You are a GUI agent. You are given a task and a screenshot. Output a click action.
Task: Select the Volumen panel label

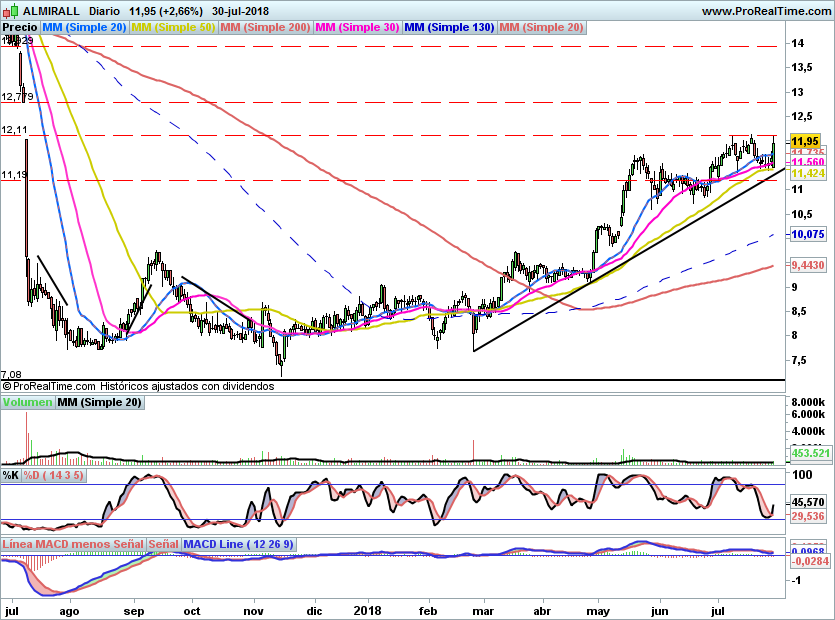click(27, 403)
